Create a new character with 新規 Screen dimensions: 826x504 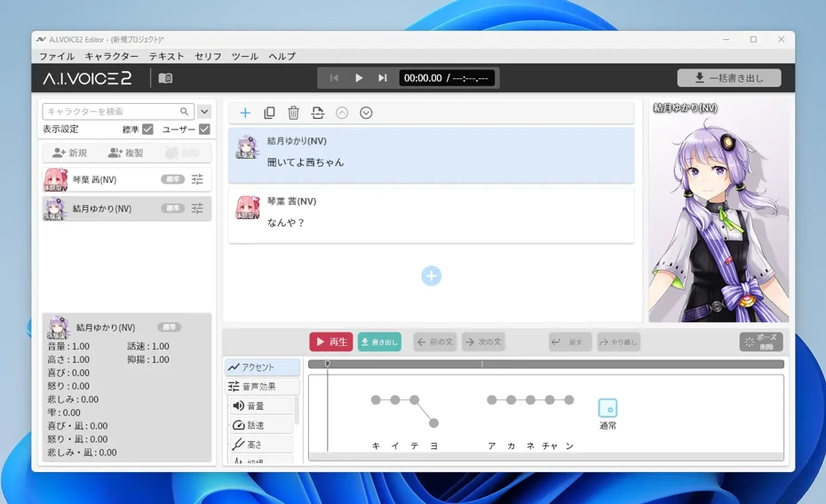69,154
